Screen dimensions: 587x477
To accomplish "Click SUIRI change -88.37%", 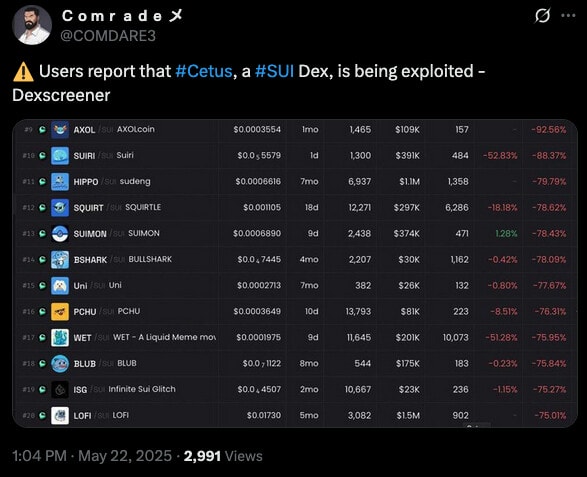I will point(549,155).
